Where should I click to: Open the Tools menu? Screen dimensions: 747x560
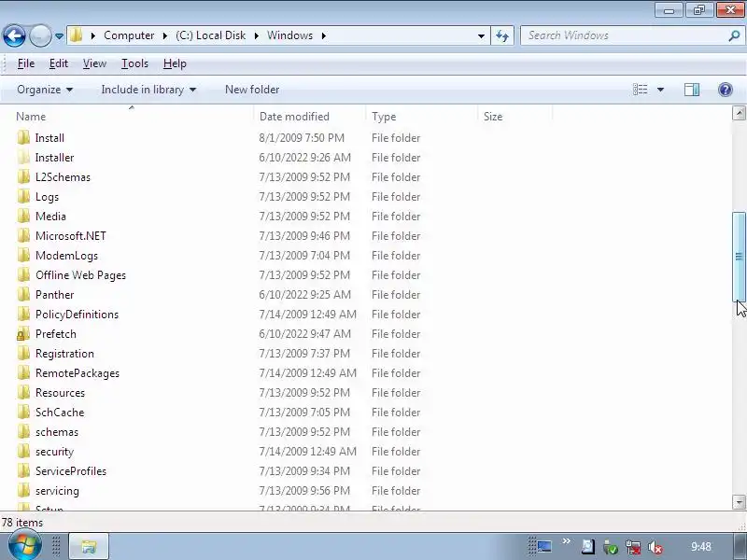[x=134, y=63]
